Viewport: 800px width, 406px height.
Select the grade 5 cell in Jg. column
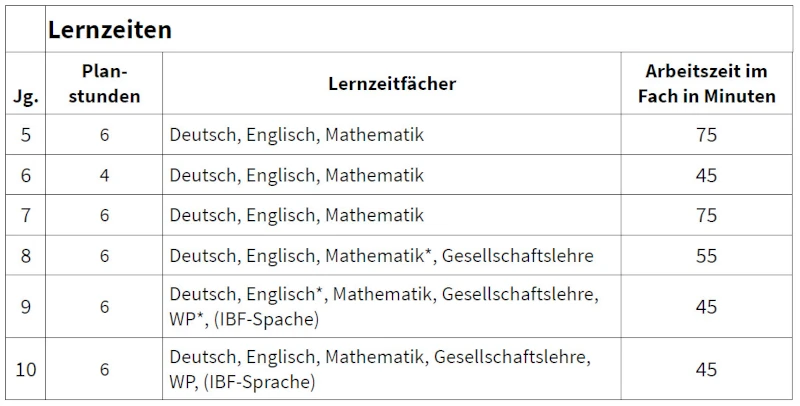(x=25, y=135)
